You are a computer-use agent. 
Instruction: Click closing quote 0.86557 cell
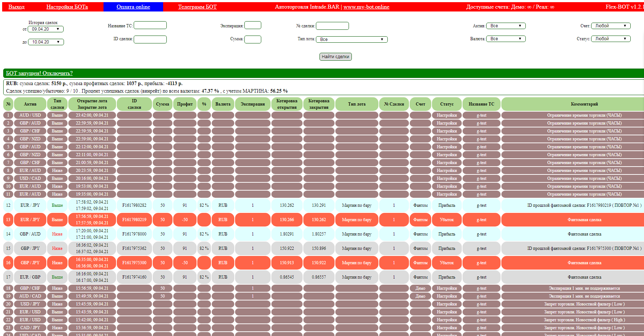click(x=319, y=277)
